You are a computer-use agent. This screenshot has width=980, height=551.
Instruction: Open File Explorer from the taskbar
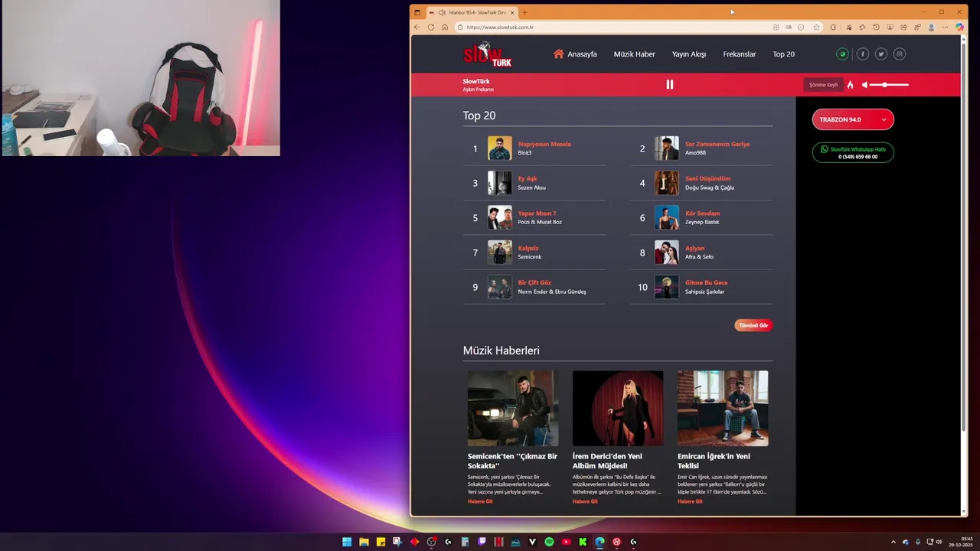[x=364, y=542]
